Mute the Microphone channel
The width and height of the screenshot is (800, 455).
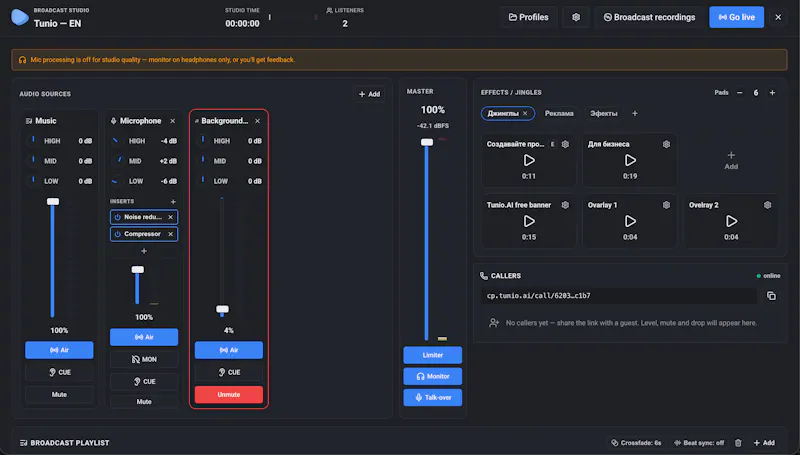click(x=144, y=401)
